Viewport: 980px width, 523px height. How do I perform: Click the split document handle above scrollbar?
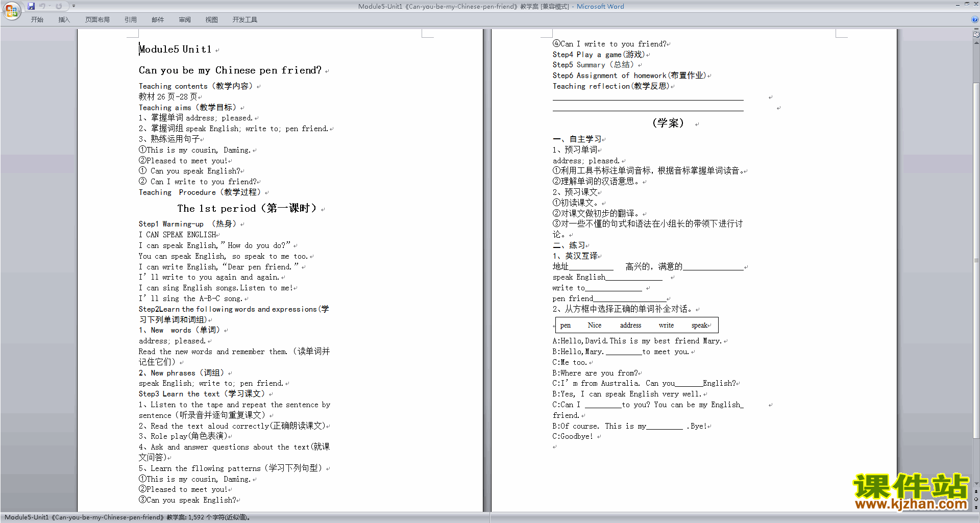976,30
